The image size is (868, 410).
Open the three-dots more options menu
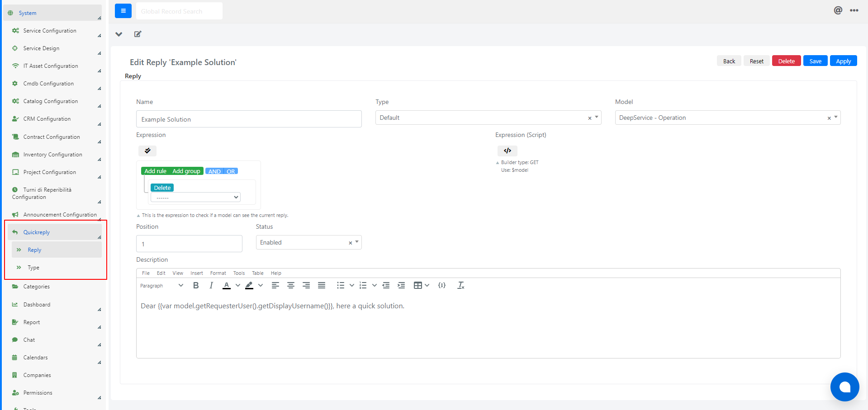coord(854,10)
